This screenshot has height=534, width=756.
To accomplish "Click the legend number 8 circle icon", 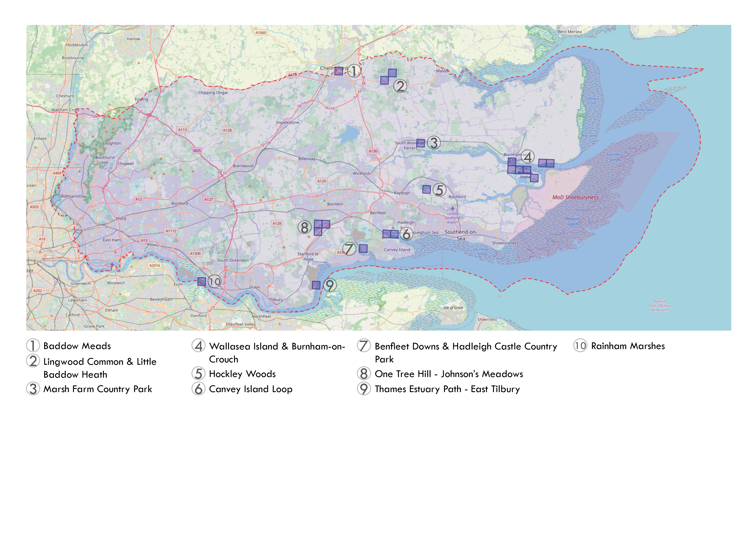I will click(364, 373).
